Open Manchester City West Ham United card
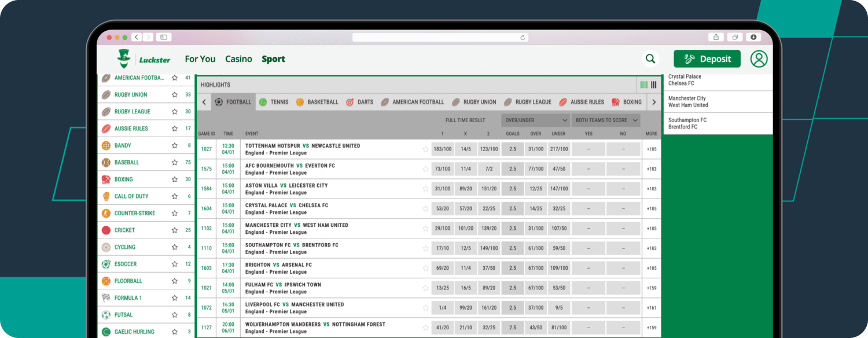 (718, 102)
